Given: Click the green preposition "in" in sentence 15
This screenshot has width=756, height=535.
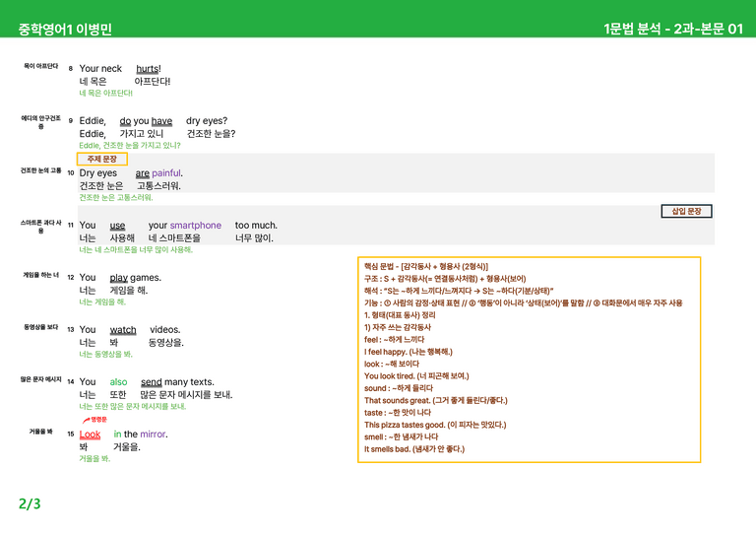Looking at the screenshot, I should click(x=117, y=435).
